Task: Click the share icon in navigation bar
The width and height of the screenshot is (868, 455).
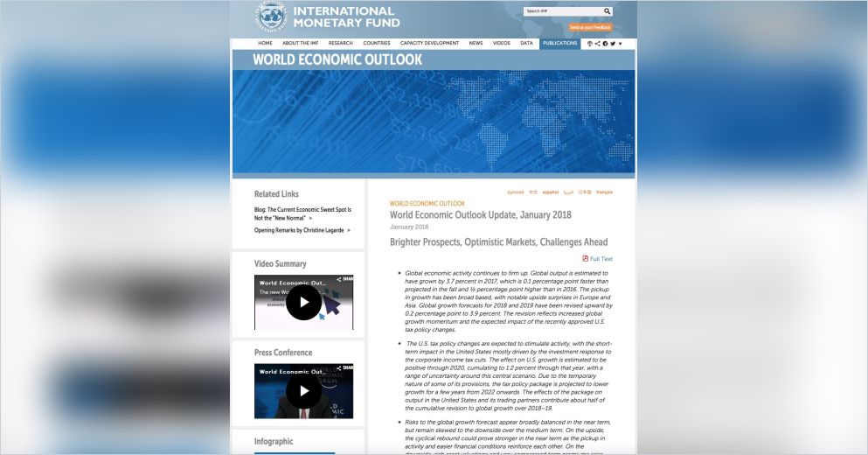Action: tap(597, 43)
